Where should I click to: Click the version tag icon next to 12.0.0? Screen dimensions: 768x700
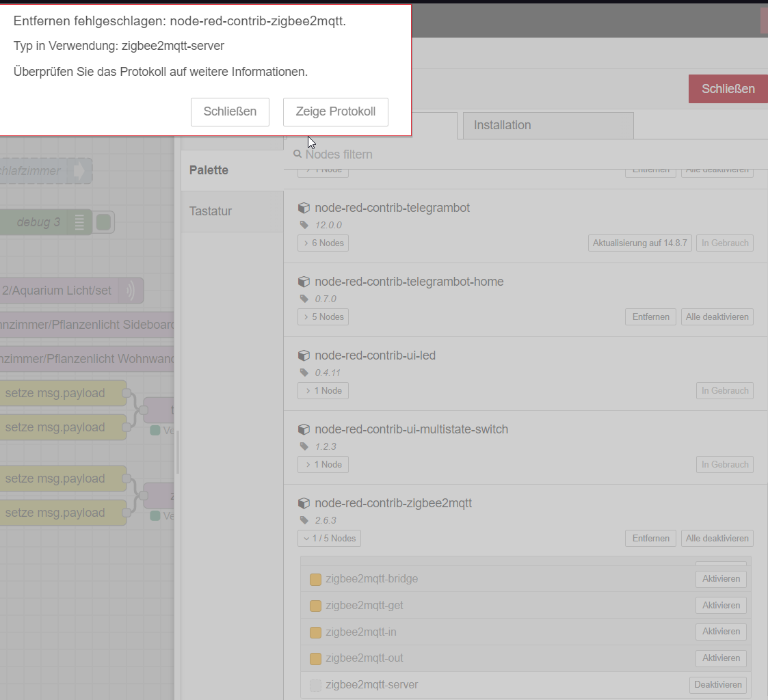(304, 225)
